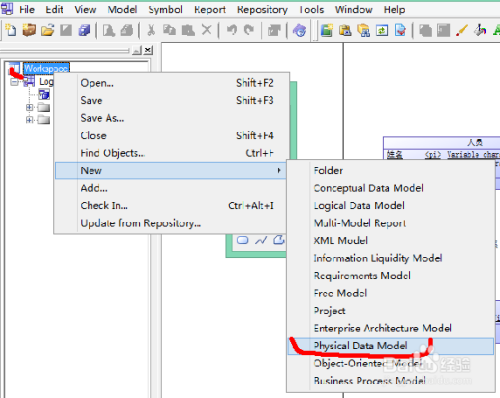This screenshot has width=500, height=398.
Task: Choose Check In... in the context menu
Action: [171, 206]
